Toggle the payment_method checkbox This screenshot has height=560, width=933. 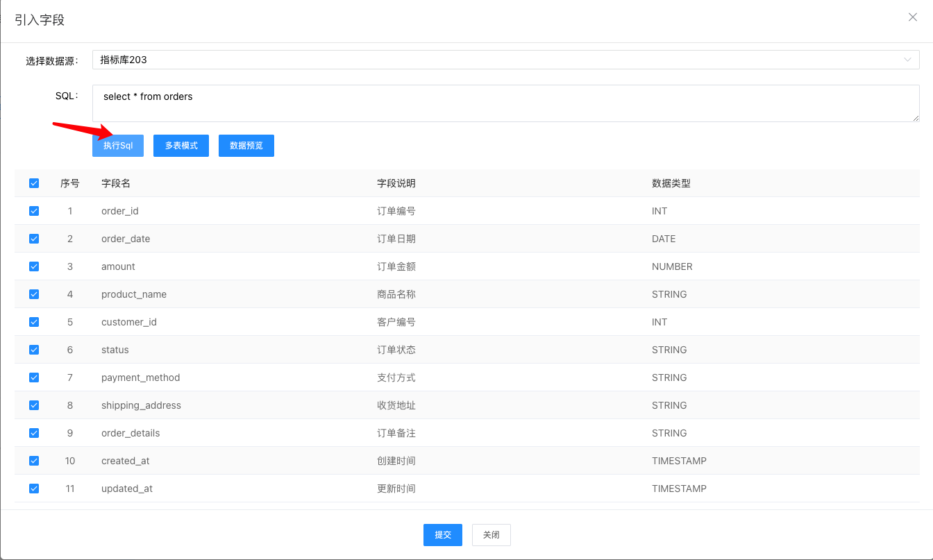coord(34,377)
